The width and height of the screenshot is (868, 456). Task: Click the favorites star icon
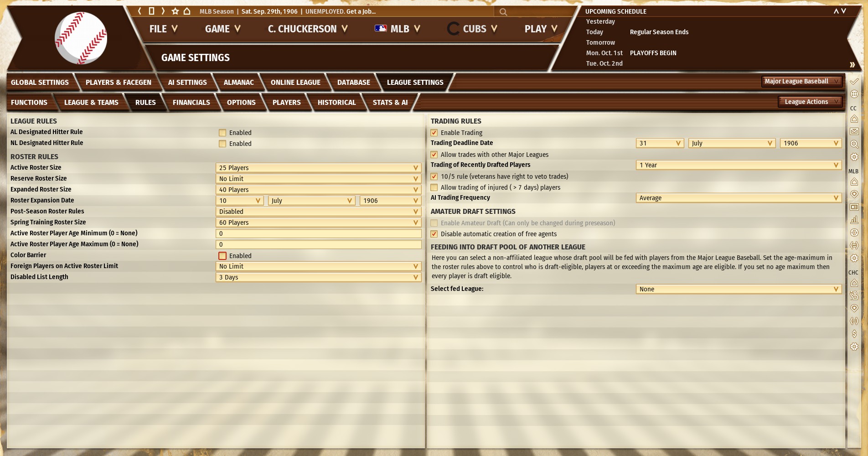click(x=175, y=11)
